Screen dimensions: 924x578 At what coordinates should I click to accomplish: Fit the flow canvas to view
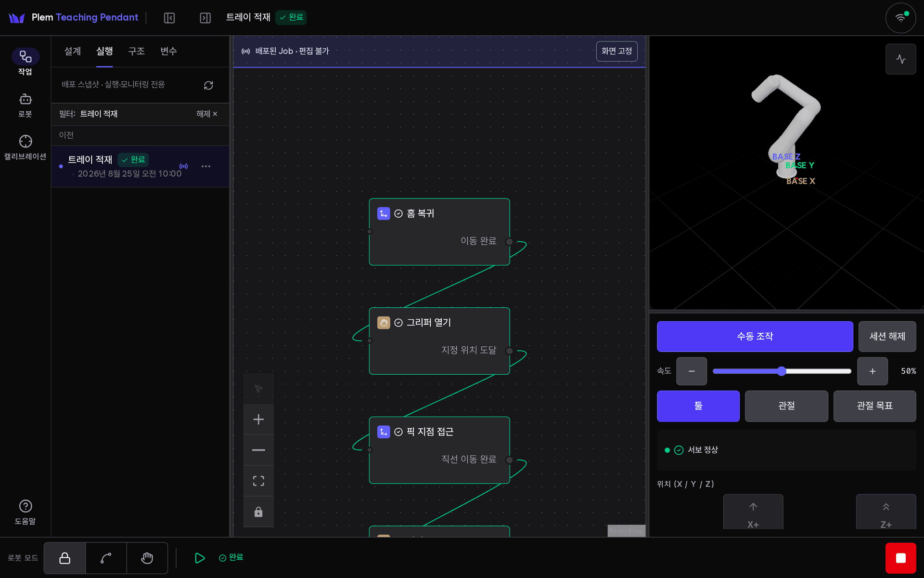[258, 481]
